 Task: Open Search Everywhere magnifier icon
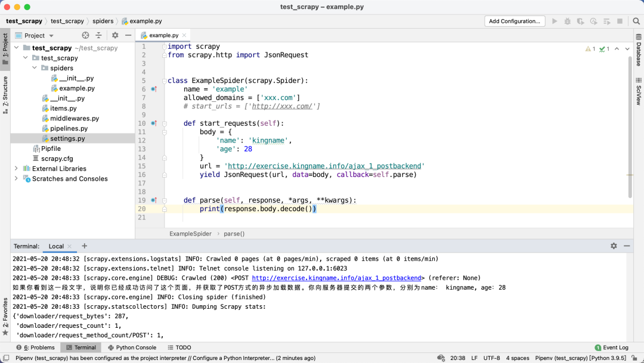point(636,21)
